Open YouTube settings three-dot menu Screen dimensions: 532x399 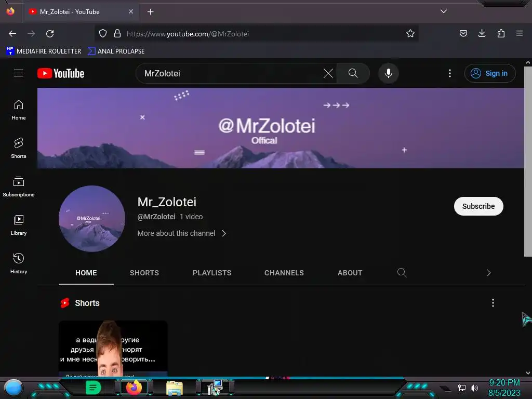click(450, 73)
